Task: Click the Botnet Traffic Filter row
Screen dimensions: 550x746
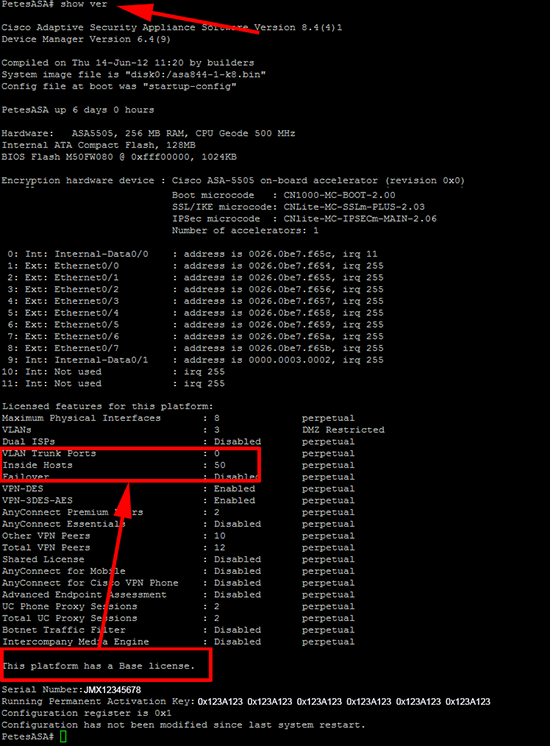Action: coord(178,630)
